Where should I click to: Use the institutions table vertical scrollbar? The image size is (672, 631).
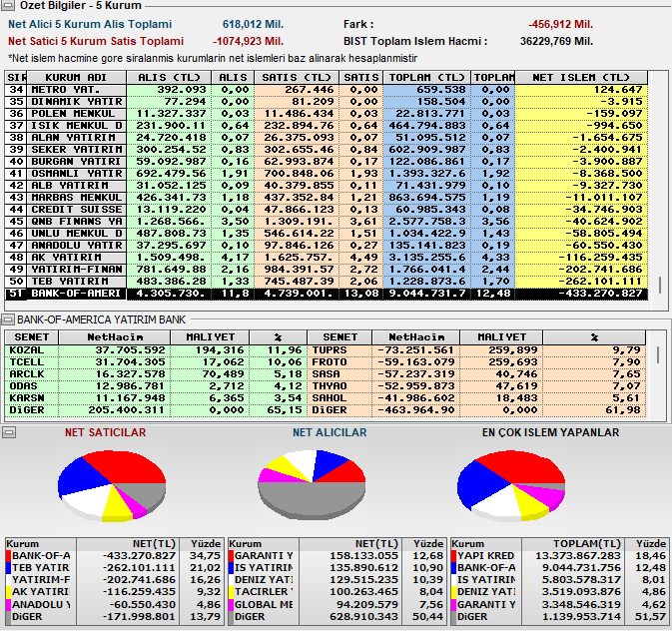coord(660,286)
